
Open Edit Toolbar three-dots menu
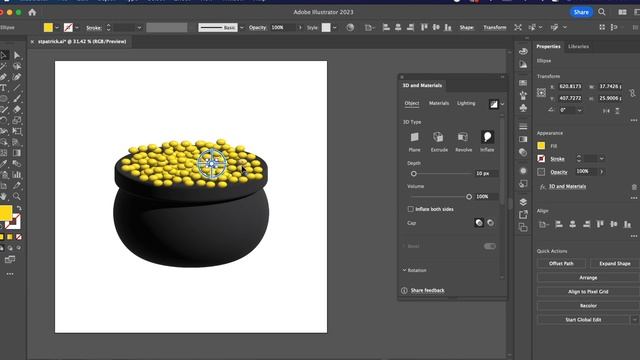[x=10, y=274]
